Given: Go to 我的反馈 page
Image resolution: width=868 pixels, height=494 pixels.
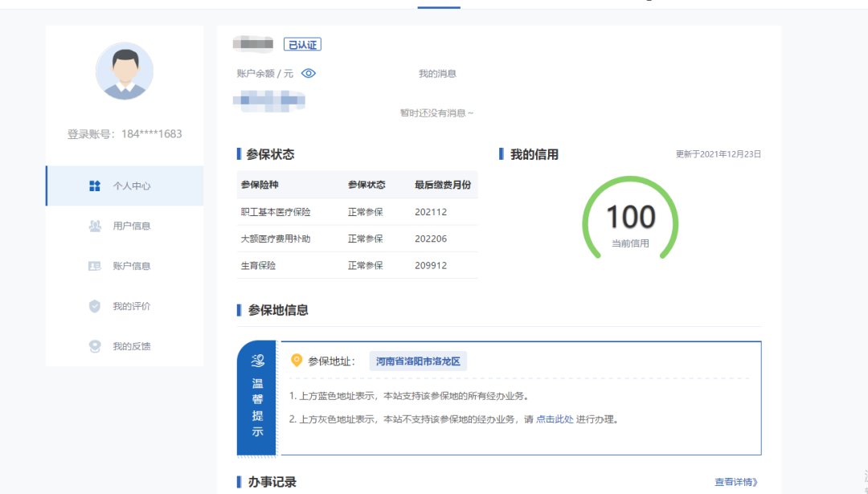Looking at the screenshot, I should tap(131, 346).
